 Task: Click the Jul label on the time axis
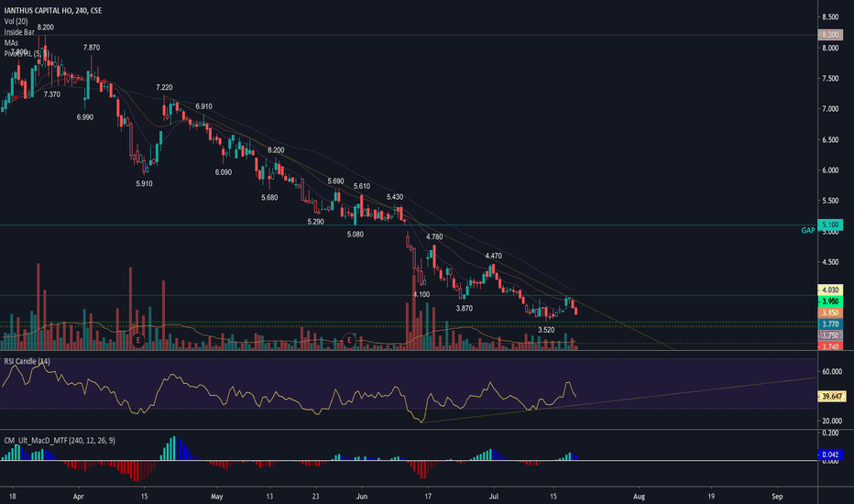coord(494,497)
